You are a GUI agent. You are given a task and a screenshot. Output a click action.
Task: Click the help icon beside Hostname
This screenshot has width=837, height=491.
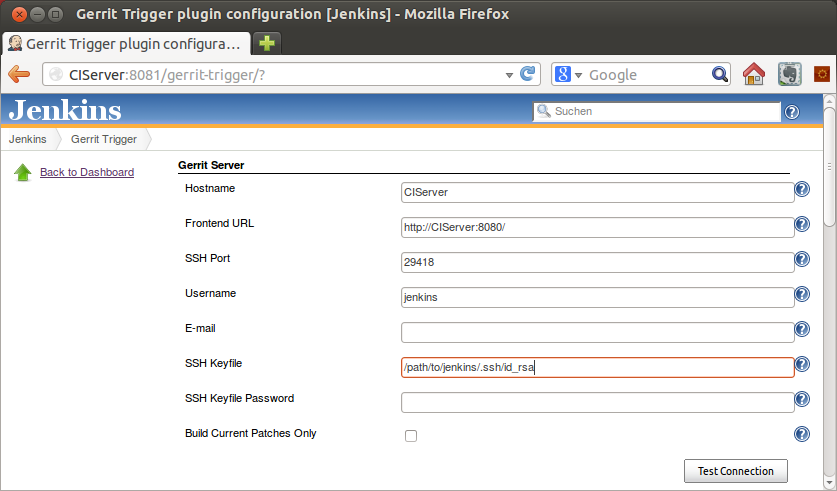click(x=802, y=189)
